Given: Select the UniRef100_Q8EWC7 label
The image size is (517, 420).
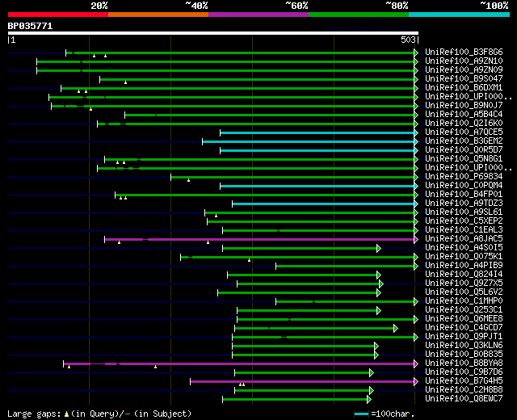Looking at the screenshot, I should pos(464,399).
